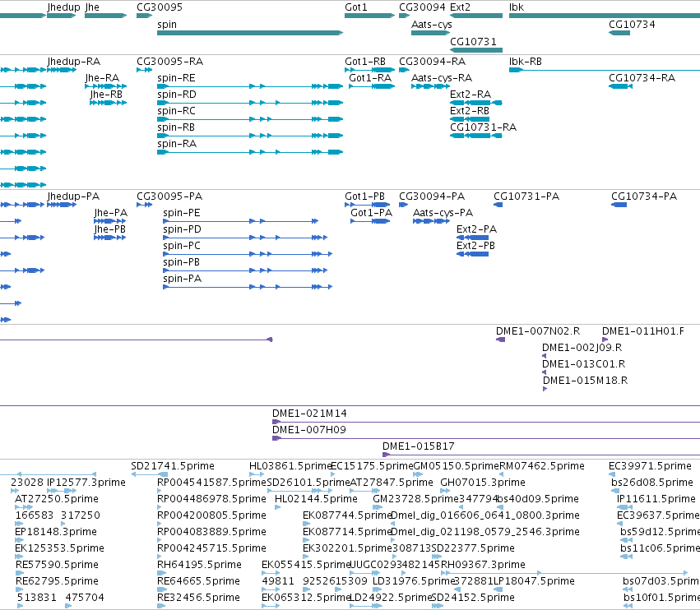
Task: Click the spin-PD protein glyph
Action: tap(245, 238)
